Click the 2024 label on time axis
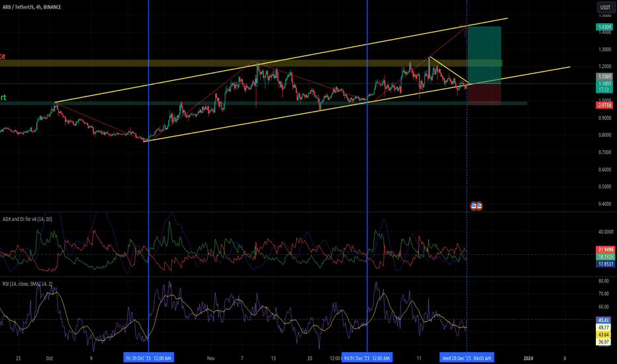This screenshot has width=617, height=364. (x=528, y=358)
